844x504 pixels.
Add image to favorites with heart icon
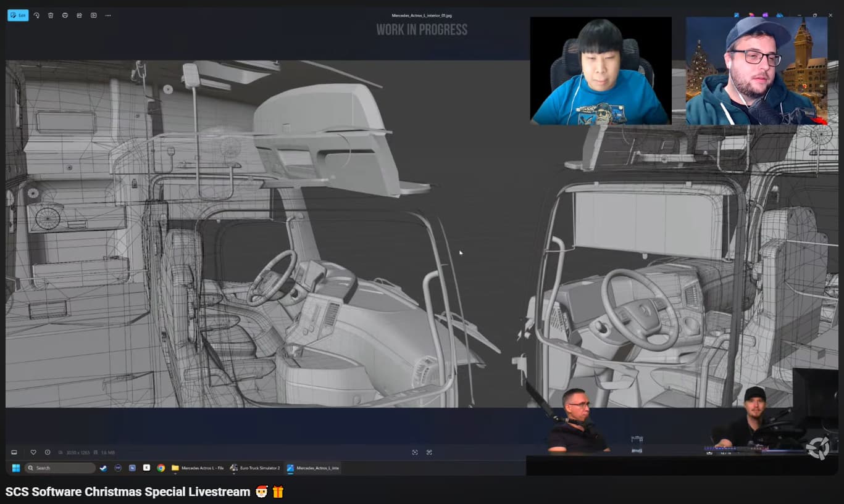(33, 452)
